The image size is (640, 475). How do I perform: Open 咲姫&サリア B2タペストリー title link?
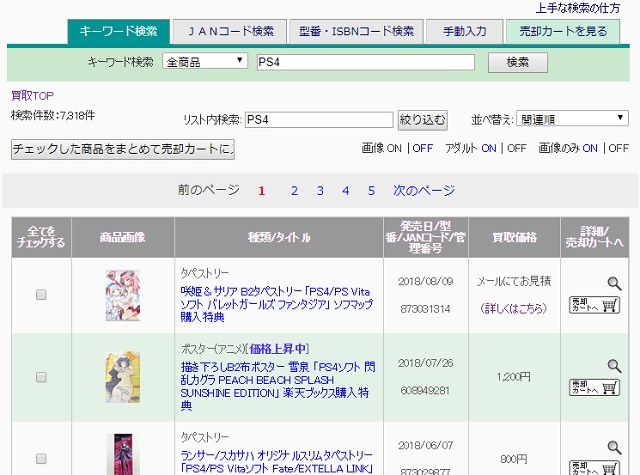[x=276, y=304]
